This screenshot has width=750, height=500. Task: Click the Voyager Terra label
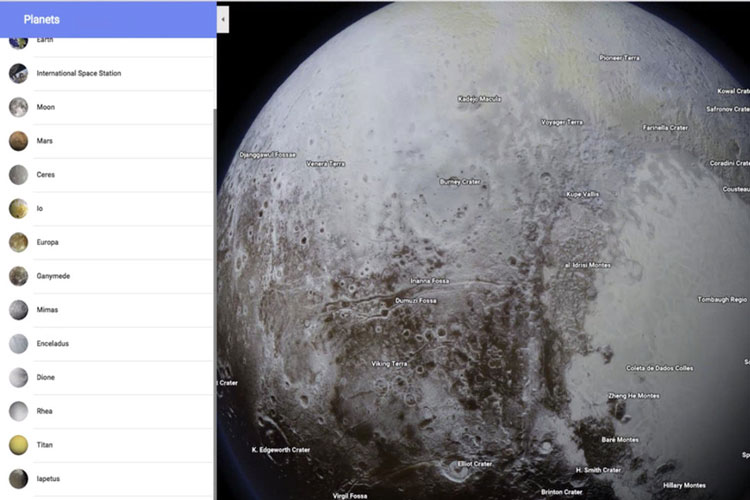tap(561, 122)
